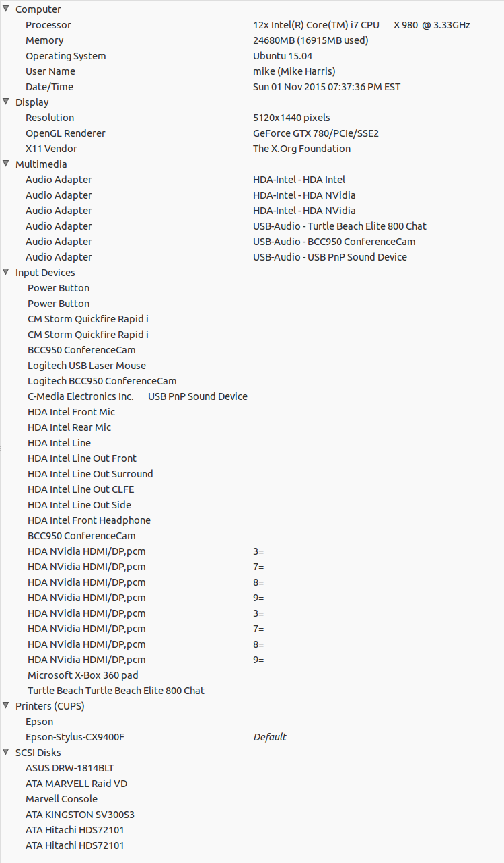Collapse the Multimedia section triangle
This screenshot has height=863, width=504.
click(6, 164)
